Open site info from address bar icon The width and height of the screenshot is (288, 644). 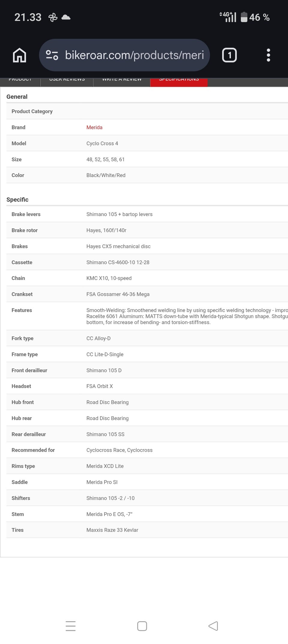click(52, 55)
